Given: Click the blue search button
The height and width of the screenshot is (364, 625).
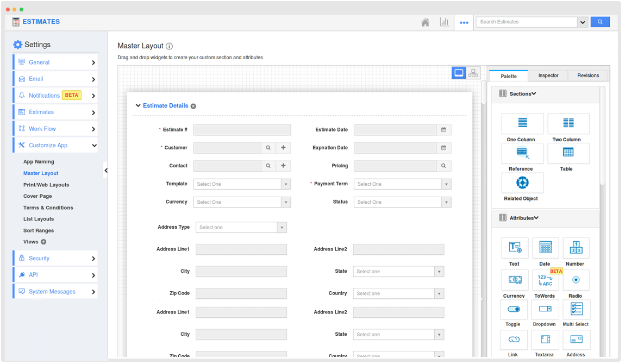Looking at the screenshot, I should click(x=600, y=22).
